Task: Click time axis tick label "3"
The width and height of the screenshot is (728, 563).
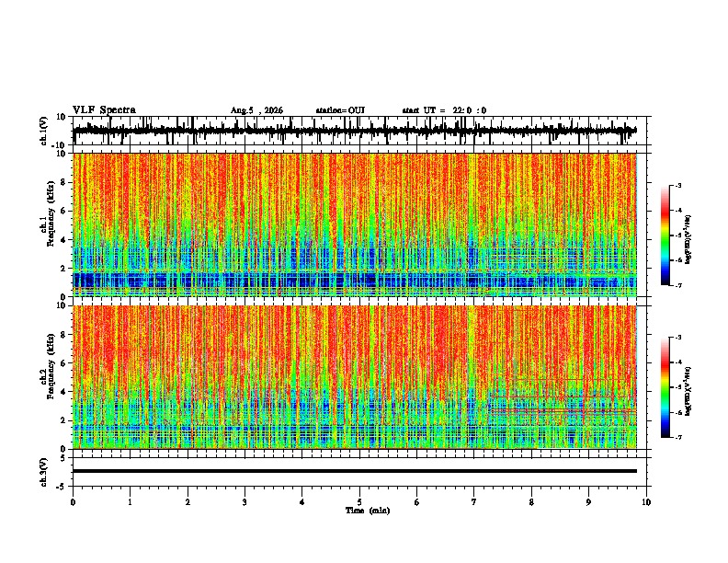Action: coord(245,502)
